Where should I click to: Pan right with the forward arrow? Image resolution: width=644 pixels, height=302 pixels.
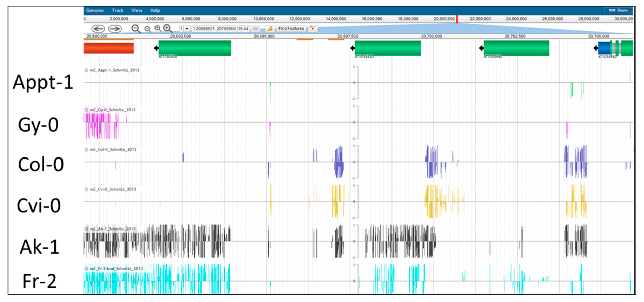click(115, 29)
